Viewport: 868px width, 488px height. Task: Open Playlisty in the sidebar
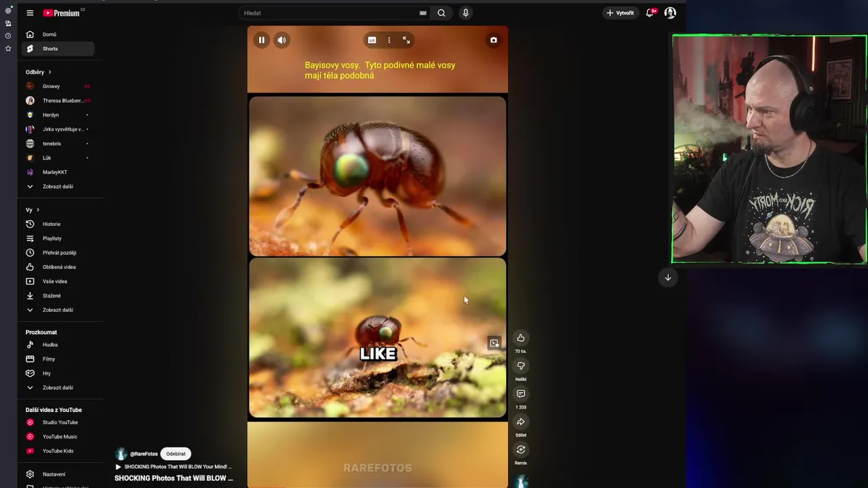pyautogui.click(x=58, y=239)
